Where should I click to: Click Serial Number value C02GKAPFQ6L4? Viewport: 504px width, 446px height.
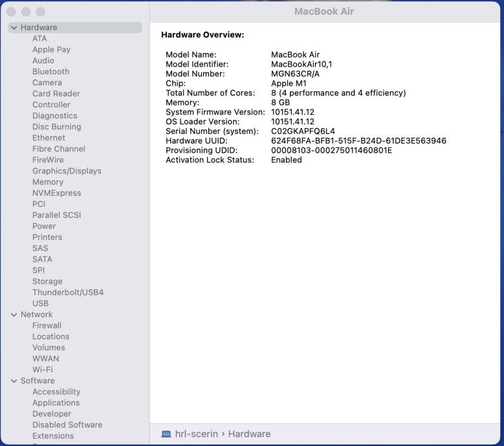pyautogui.click(x=303, y=131)
